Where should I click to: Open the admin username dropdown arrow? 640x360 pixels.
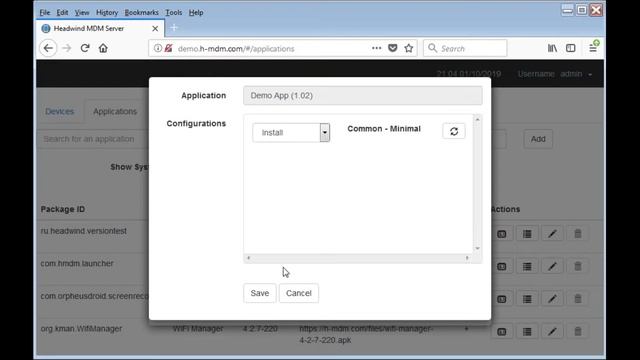(590, 75)
